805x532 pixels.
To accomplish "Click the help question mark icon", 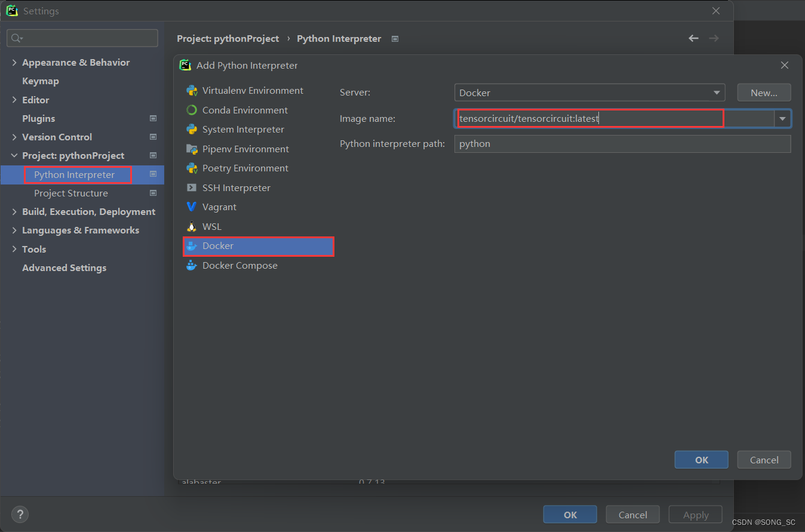I will (x=20, y=514).
